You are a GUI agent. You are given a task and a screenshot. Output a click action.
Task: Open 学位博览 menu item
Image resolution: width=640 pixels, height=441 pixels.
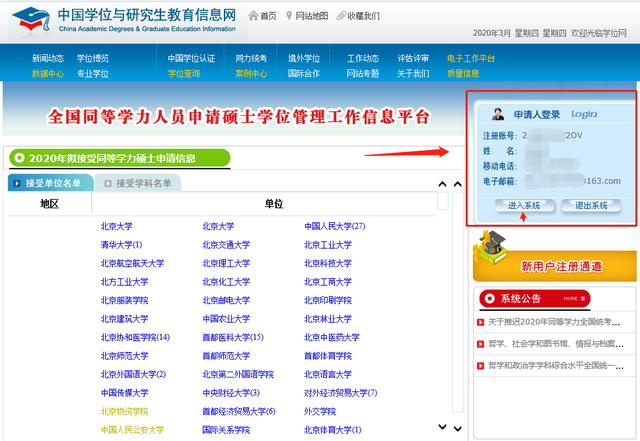93,58
